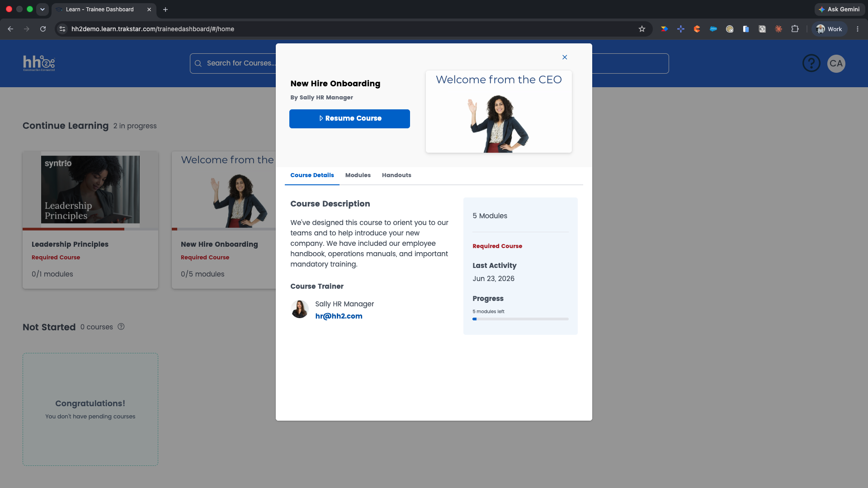Open the browser extensions puzzle icon

pos(795,29)
